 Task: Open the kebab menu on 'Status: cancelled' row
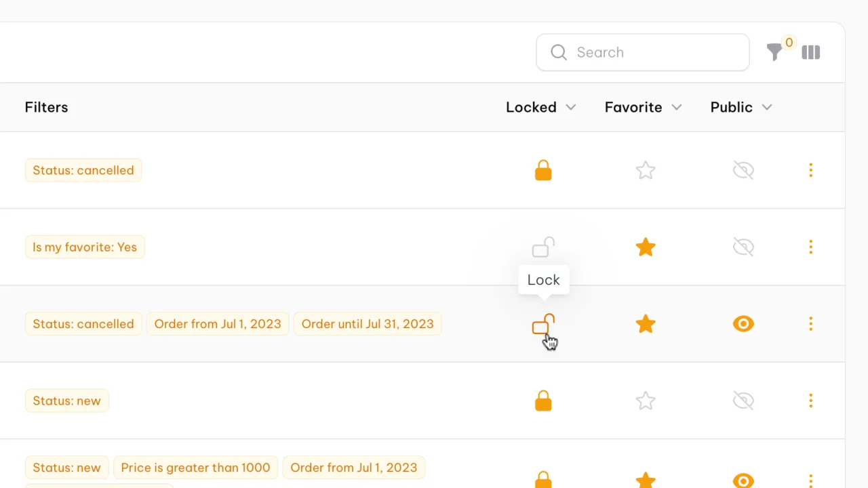click(x=811, y=170)
